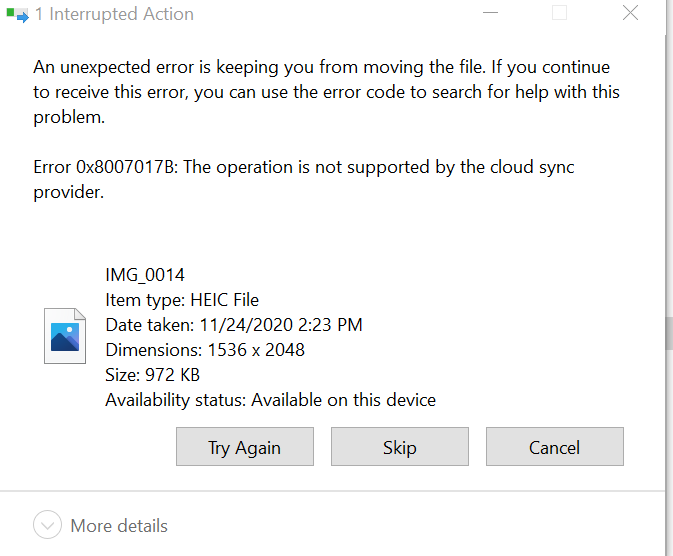Click the Size 972 KB line
Screen dimensions: 673x556
point(153,375)
